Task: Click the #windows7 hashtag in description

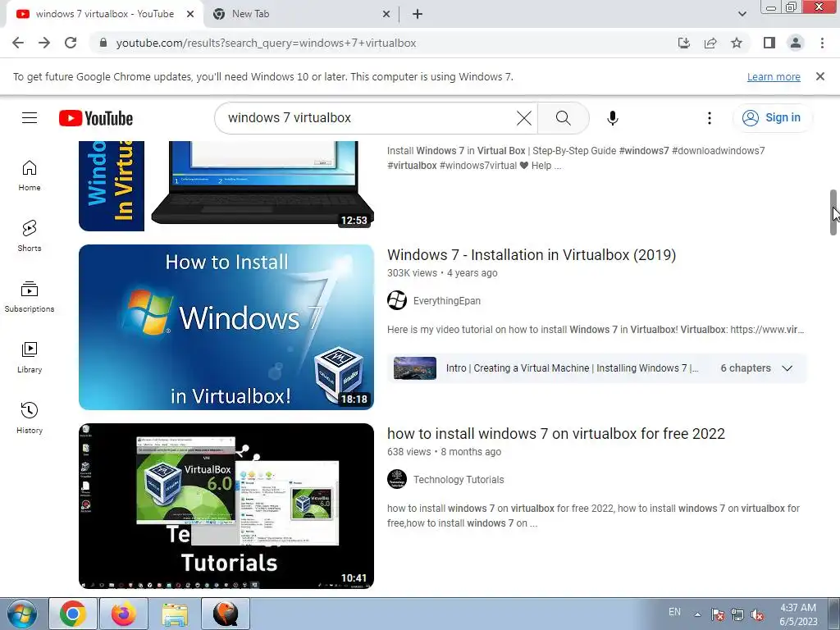Action: pyautogui.click(x=644, y=151)
